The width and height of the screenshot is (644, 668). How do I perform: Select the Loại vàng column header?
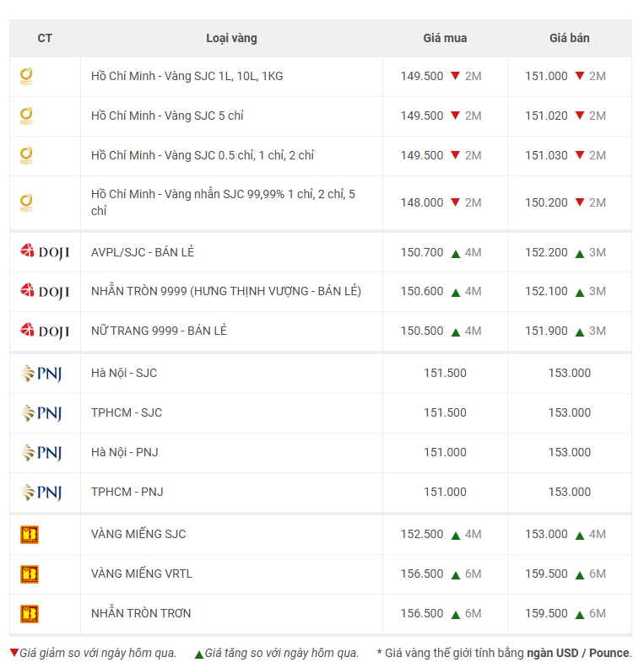(x=231, y=38)
